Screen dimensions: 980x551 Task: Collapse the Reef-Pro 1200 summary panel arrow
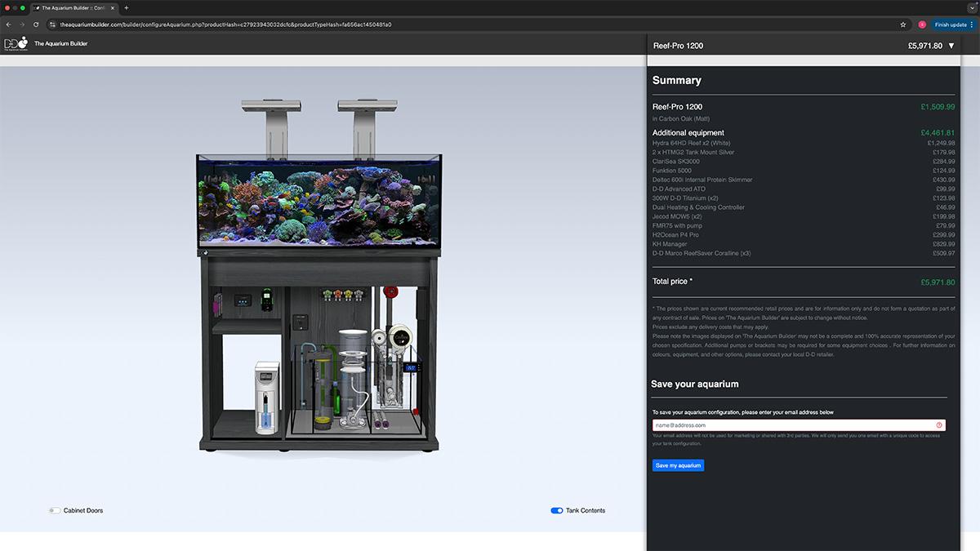coord(951,46)
